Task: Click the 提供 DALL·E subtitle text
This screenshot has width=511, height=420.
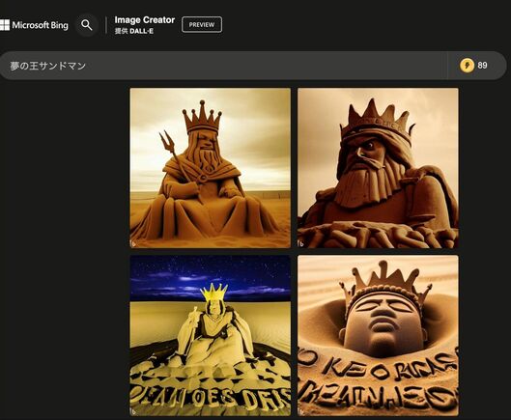Action: [134, 31]
